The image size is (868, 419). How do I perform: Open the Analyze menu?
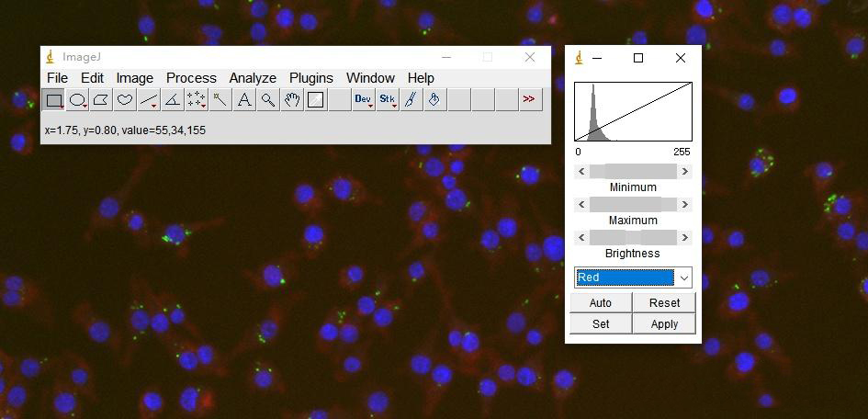(253, 78)
